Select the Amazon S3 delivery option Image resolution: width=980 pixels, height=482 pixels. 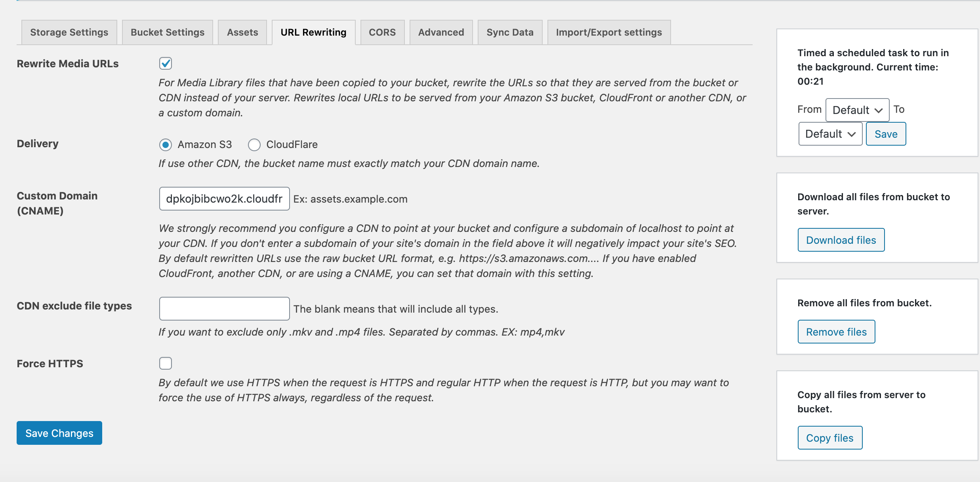click(166, 145)
